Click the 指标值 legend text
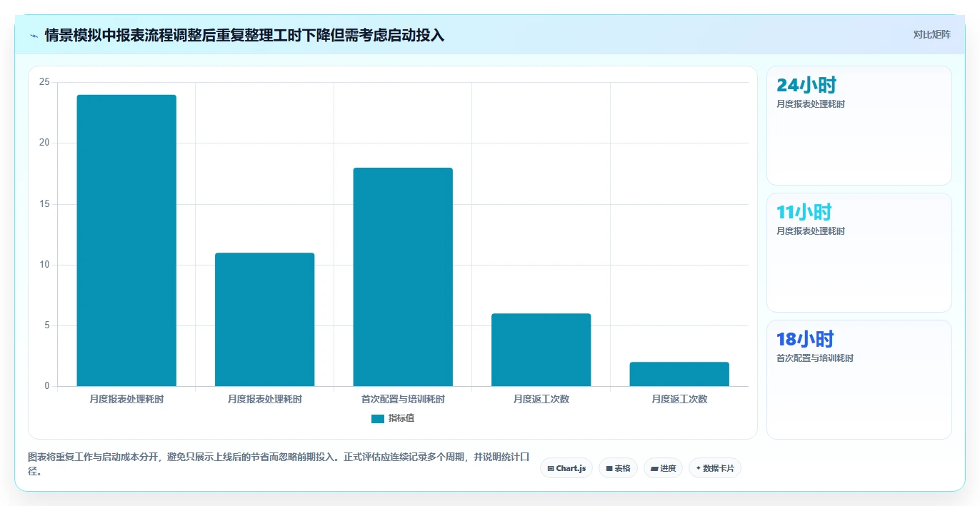980x506 pixels. click(x=401, y=419)
